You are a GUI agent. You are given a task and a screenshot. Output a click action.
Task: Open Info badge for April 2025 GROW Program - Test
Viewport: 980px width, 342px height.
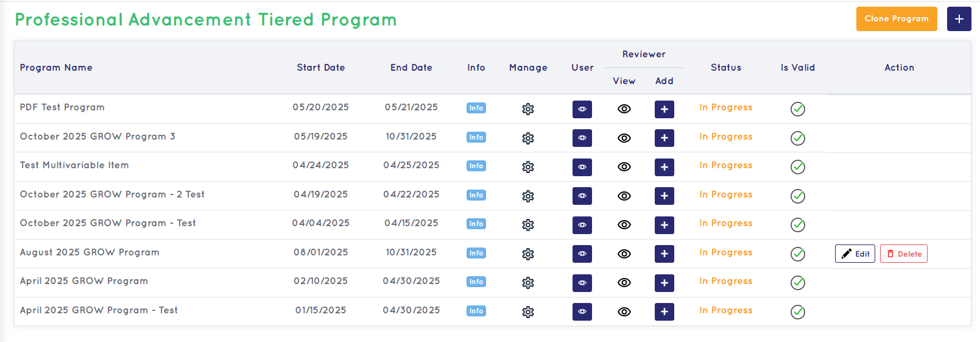coord(476,311)
